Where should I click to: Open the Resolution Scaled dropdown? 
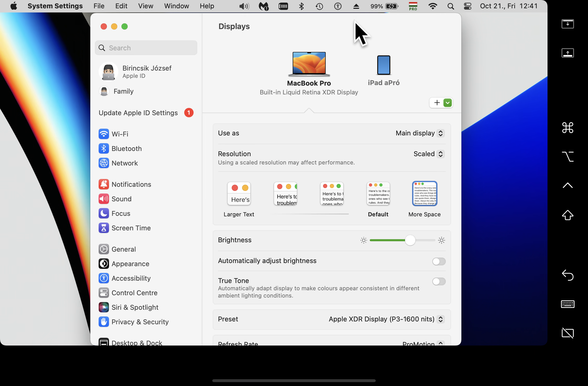pyautogui.click(x=429, y=154)
